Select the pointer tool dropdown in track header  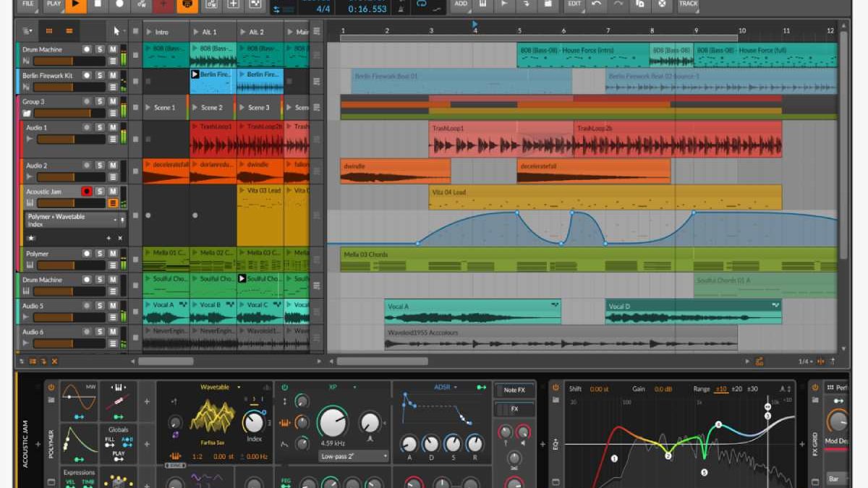click(x=119, y=32)
